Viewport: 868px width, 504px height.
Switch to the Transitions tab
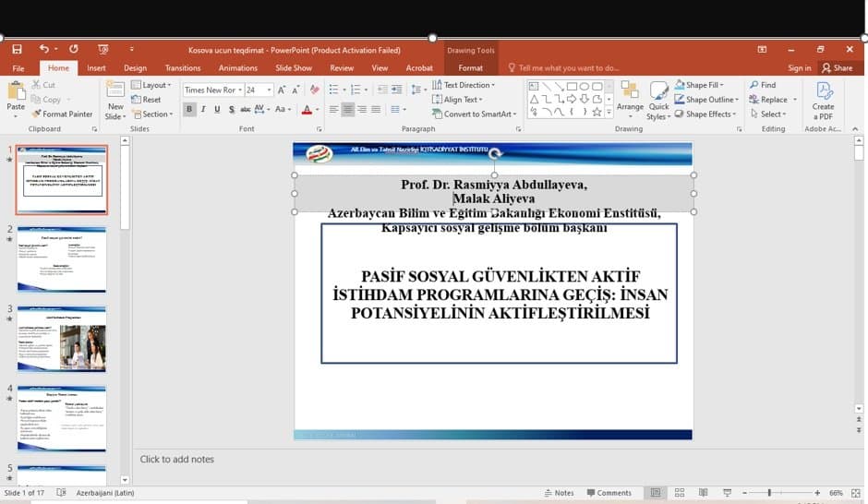(x=183, y=68)
